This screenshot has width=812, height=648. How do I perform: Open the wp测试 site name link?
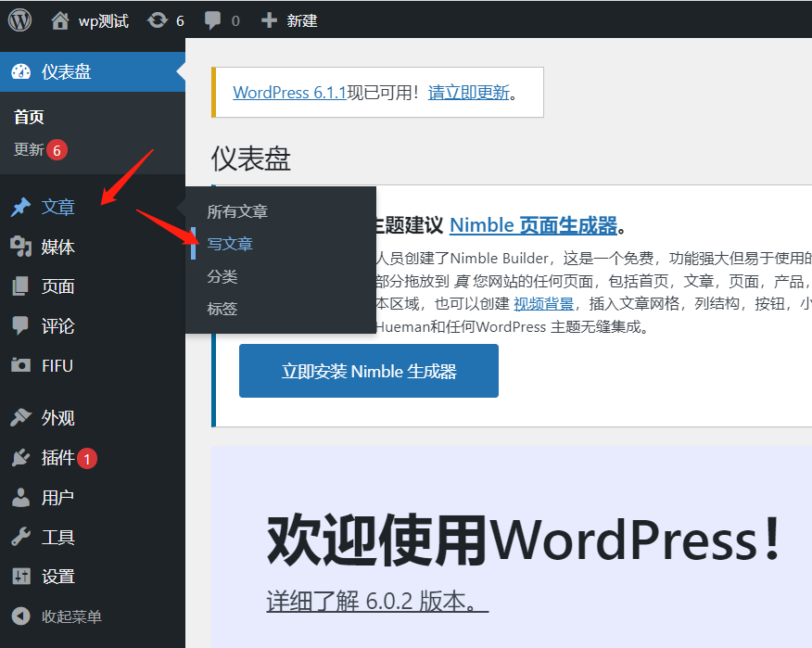point(104,20)
